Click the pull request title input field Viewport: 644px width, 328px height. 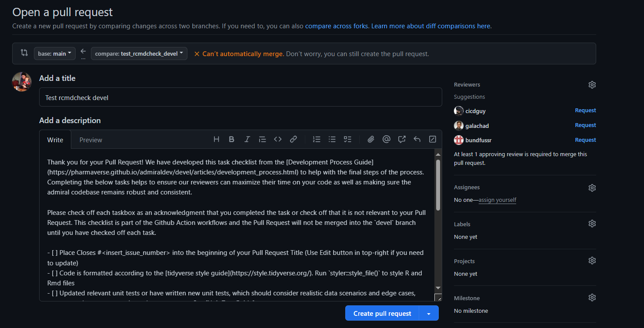coord(240,97)
